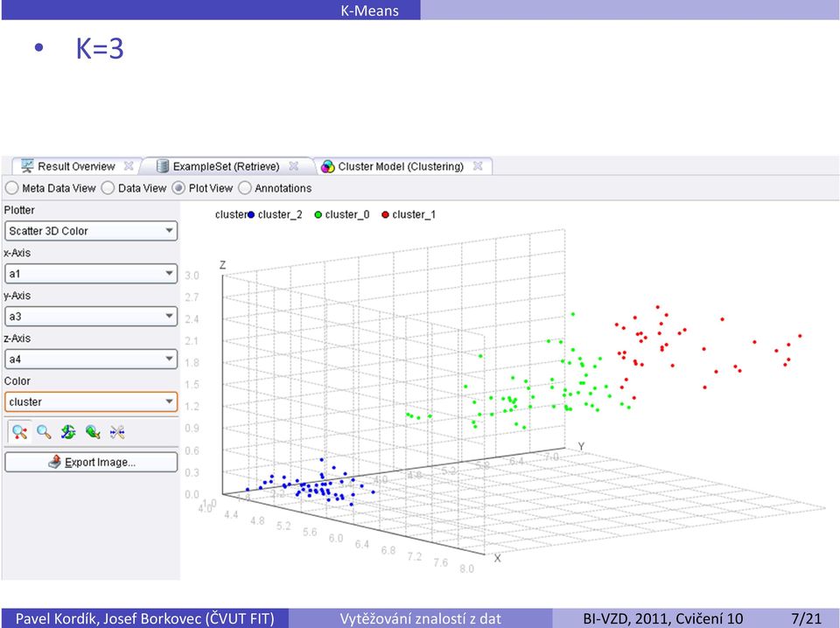The height and width of the screenshot is (628, 840).
Task: Click the Pavel Kordík, Josef Borkovec footer text
Action: coord(144,619)
